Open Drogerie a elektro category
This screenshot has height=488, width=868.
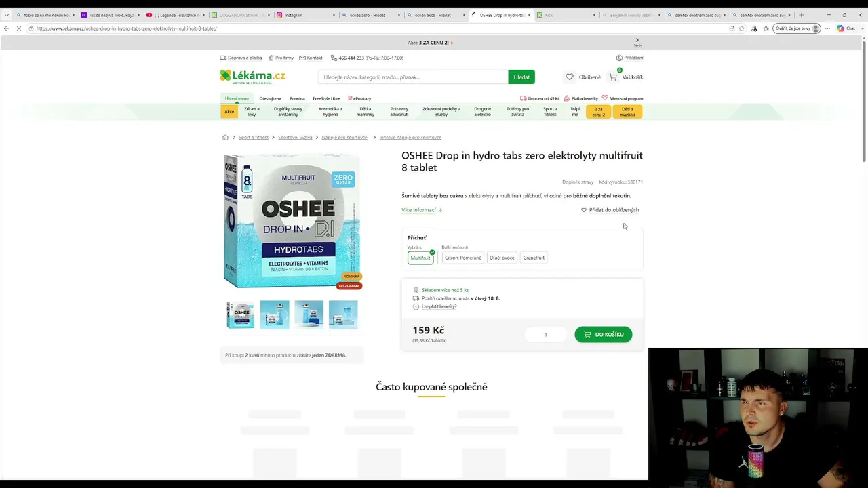coord(483,112)
